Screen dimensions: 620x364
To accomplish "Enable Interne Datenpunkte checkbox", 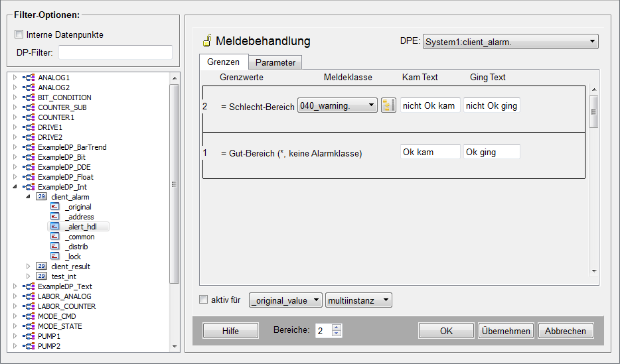I will click(19, 34).
